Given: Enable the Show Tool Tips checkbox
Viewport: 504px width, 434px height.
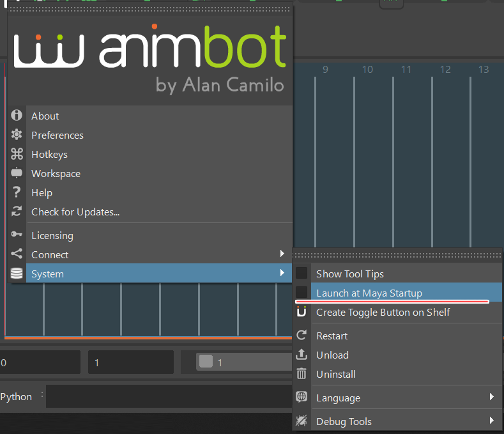Looking at the screenshot, I should point(302,274).
